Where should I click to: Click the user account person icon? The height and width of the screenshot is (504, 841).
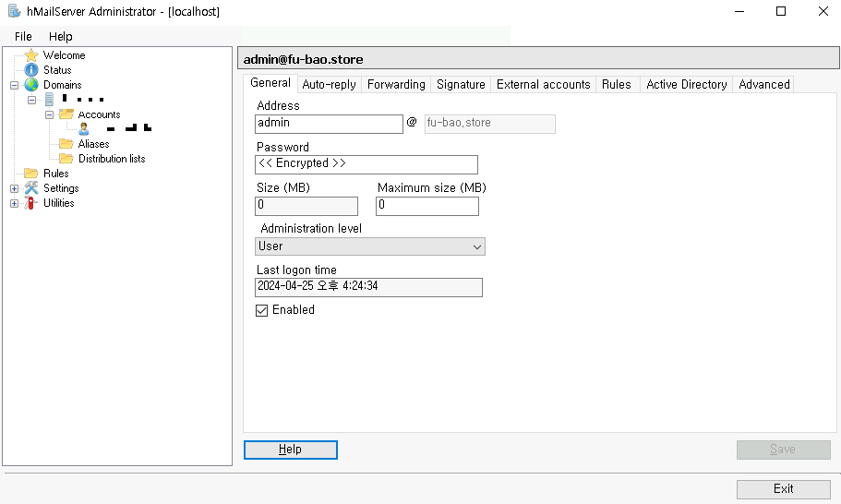(84, 128)
